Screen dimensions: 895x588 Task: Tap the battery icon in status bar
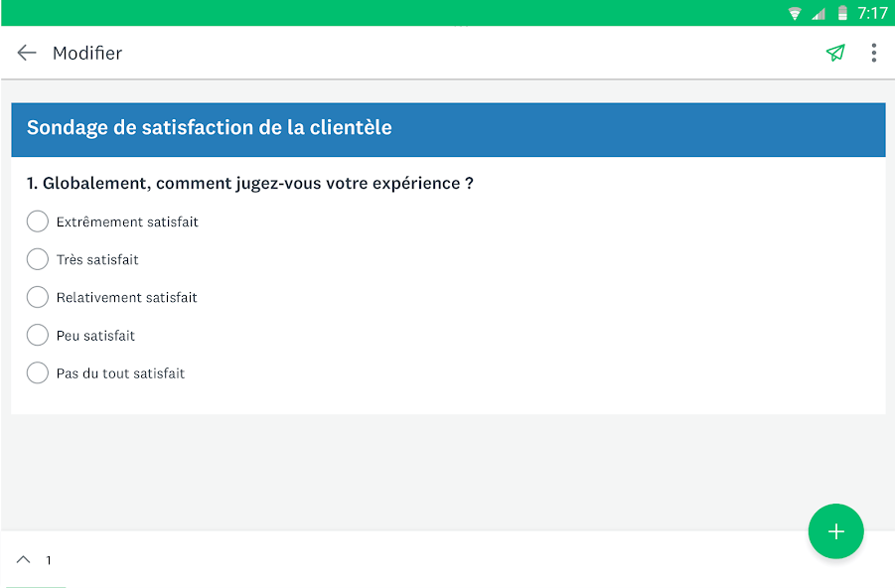point(842,13)
